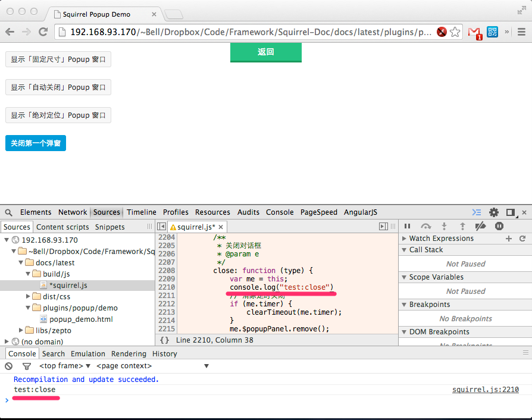This screenshot has width=532, height=420.
Task: Collapse the docs/latest folder
Action: coord(21,262)
